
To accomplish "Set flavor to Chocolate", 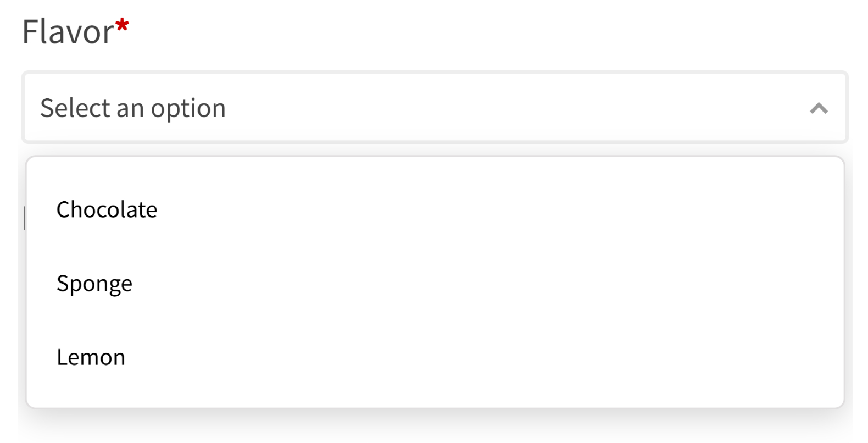I will pos(107,210).
